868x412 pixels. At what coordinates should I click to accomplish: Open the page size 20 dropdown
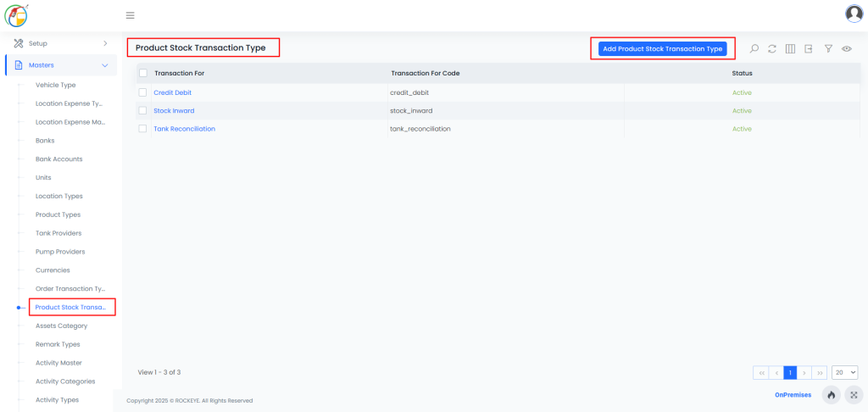click(845, 372)
